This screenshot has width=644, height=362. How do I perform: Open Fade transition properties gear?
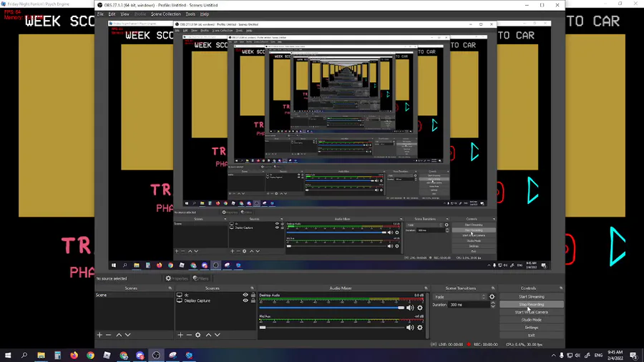pos(492,297)
